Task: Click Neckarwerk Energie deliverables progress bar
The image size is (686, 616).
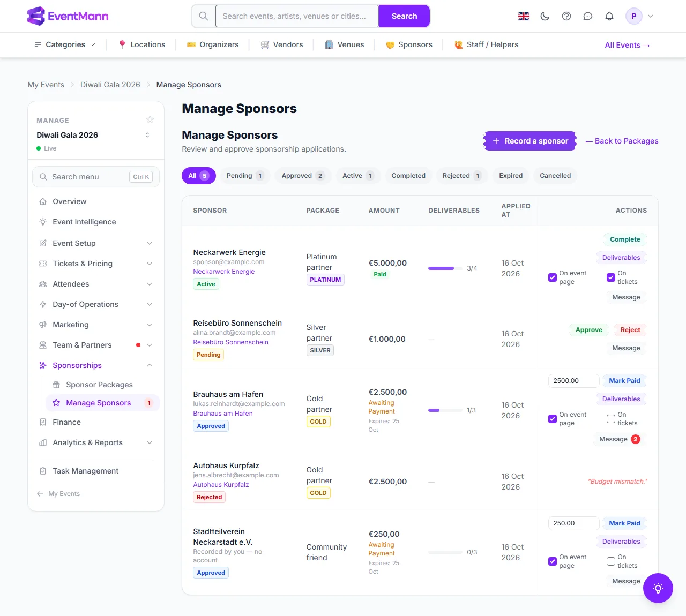Action: [445, 268]
